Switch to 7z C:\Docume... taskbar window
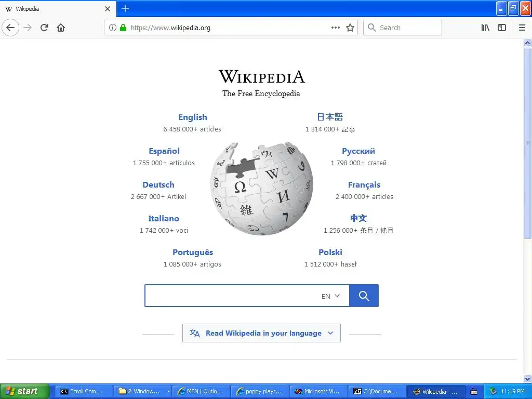Screen dimensions: 532x399 coord(378,391)
